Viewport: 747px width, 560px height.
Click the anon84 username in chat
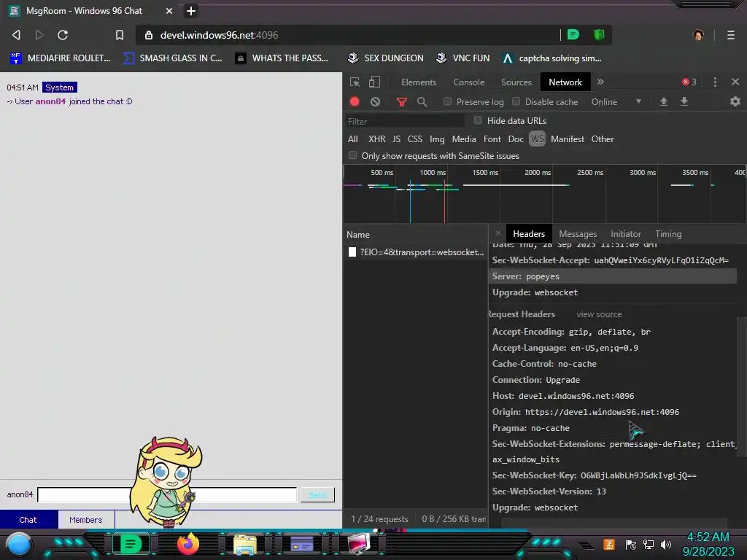pyautogui.click(x=50, y=101)
